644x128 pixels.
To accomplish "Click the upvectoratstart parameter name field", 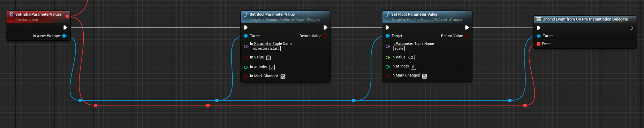I will pyautogui.click(x=266, y=49).
